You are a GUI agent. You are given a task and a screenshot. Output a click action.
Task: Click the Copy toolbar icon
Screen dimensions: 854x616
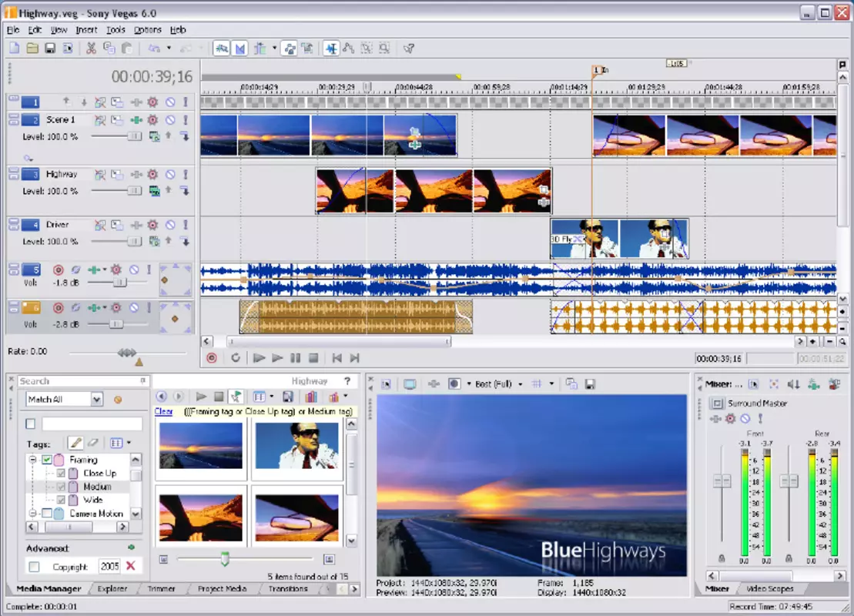tap(109, 49)
